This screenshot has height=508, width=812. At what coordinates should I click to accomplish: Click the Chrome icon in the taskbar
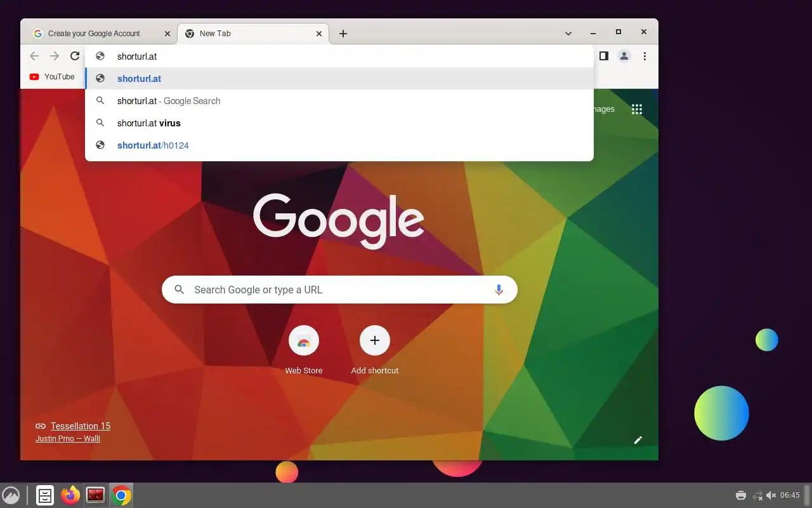click(121, 495)
